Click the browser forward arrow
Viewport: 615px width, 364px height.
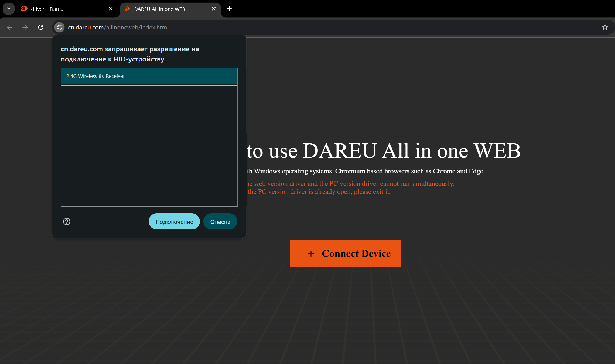tap(25, 27)
